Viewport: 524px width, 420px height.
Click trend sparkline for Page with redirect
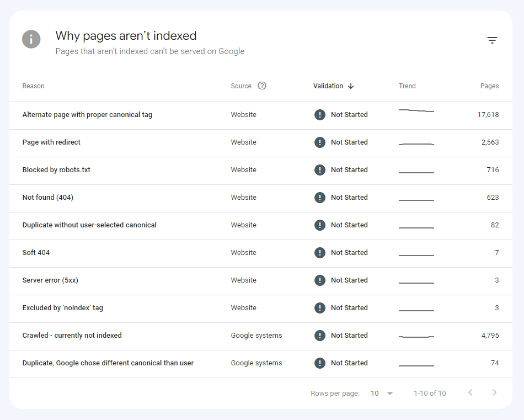(416, 144)
